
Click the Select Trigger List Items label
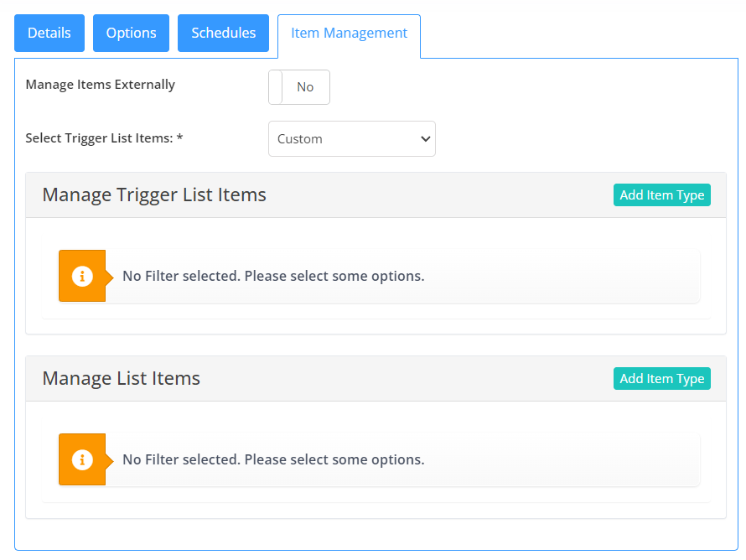pos(104,138)
